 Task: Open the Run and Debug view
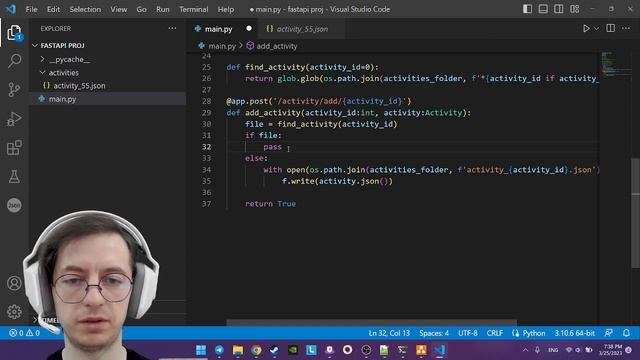14,119
